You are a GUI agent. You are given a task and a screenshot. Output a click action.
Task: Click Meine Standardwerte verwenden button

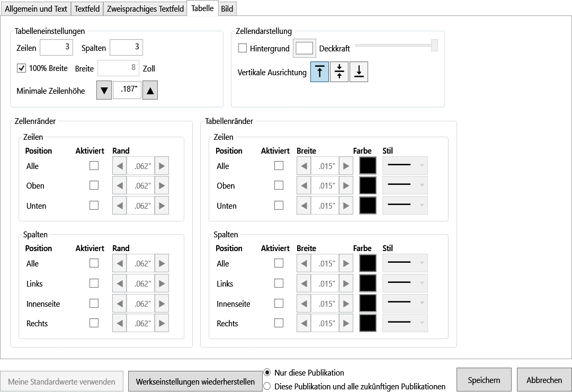point(61,381)
